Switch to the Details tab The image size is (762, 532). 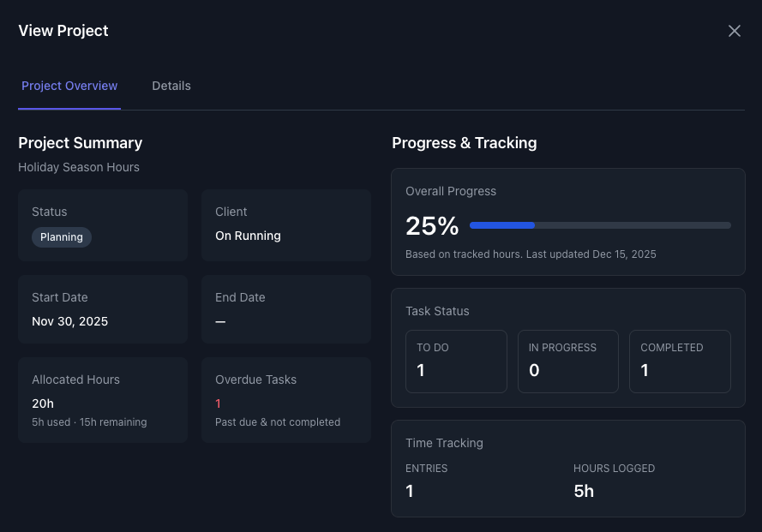pos(171,86)
